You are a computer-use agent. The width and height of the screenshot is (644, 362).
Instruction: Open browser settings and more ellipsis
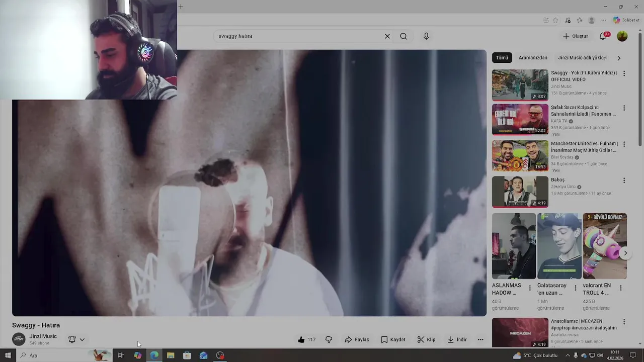[604, 20]
